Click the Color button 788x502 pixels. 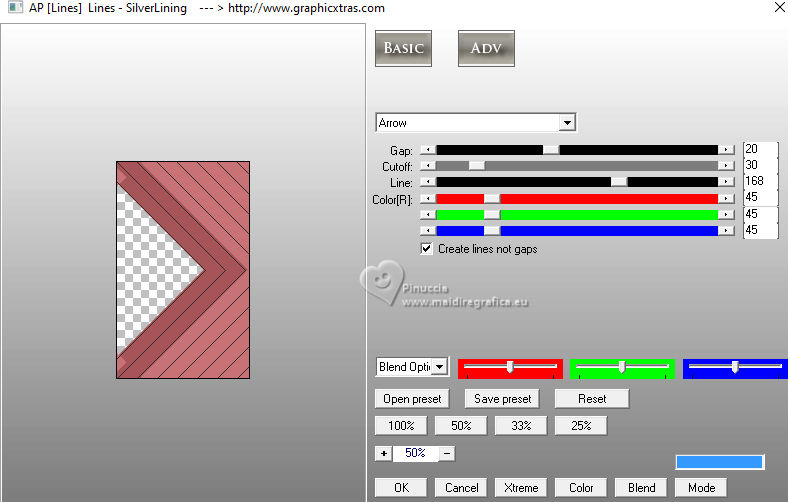pyautogui.click(x=581, y=488)
